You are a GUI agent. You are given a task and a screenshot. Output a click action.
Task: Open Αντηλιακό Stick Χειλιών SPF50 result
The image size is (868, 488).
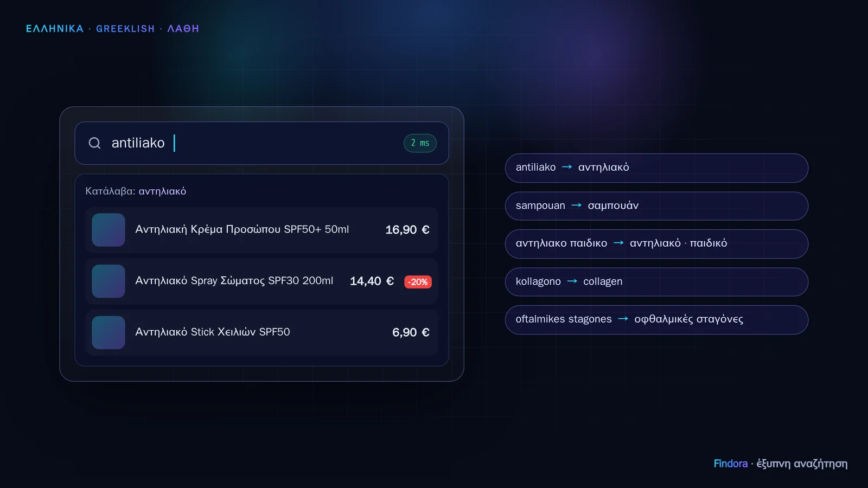point(261,332)
